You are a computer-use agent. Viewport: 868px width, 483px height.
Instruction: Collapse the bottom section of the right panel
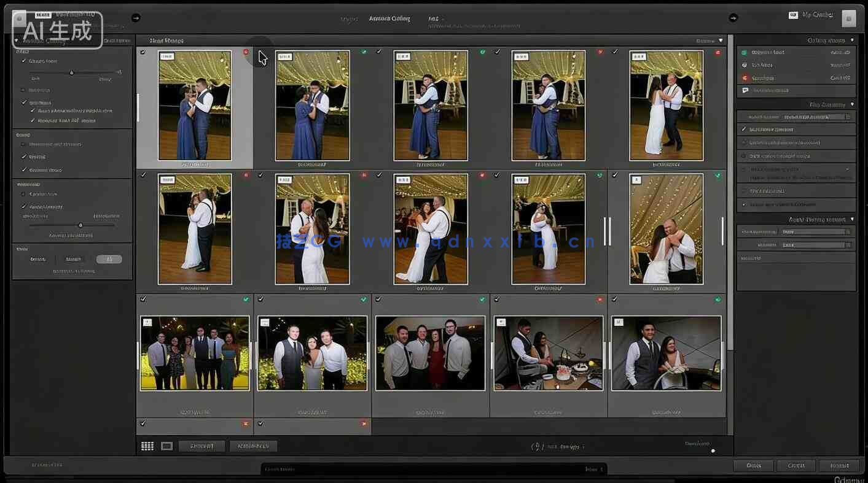pyautogui.click(x=852, y=219)
